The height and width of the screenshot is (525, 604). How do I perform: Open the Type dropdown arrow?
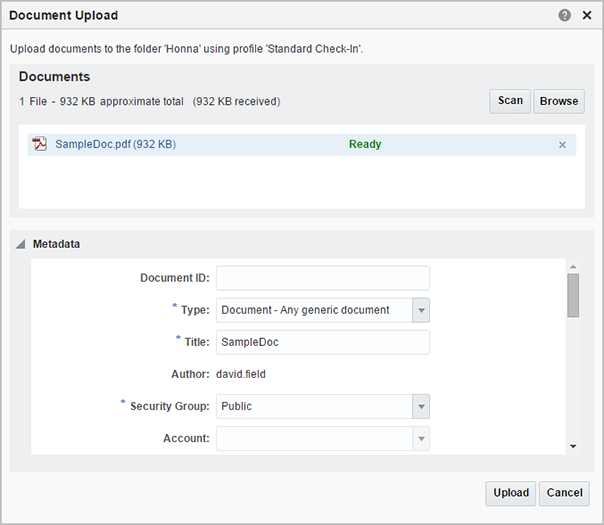point(421,310)
